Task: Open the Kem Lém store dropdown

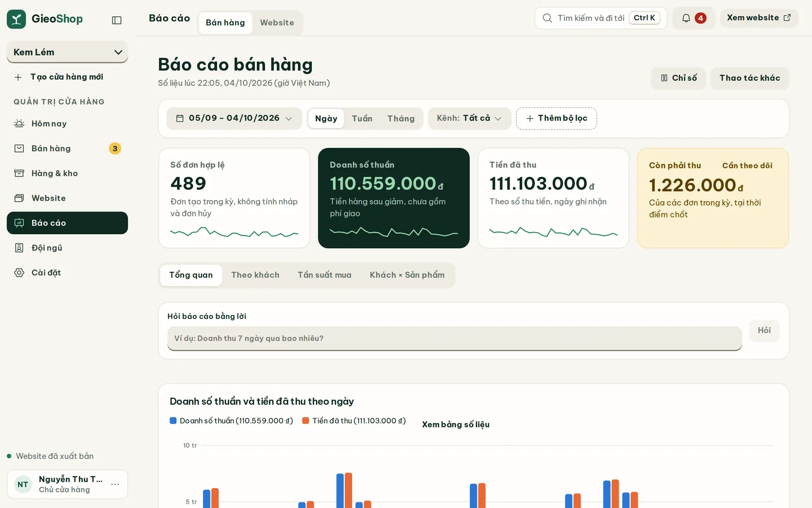Action: (67, 52)
